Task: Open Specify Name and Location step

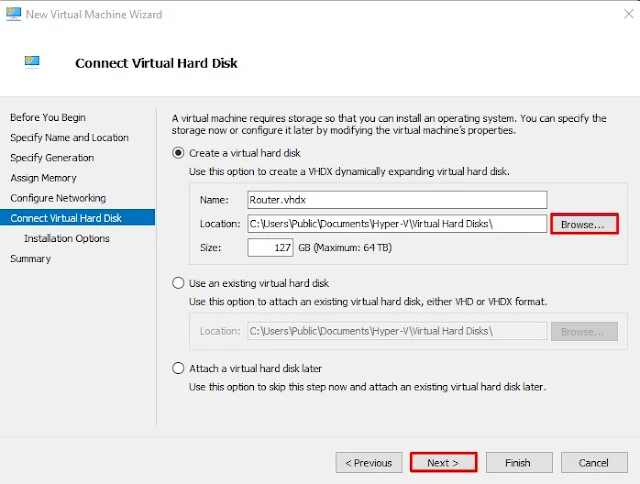Action: tap(69, 138)
